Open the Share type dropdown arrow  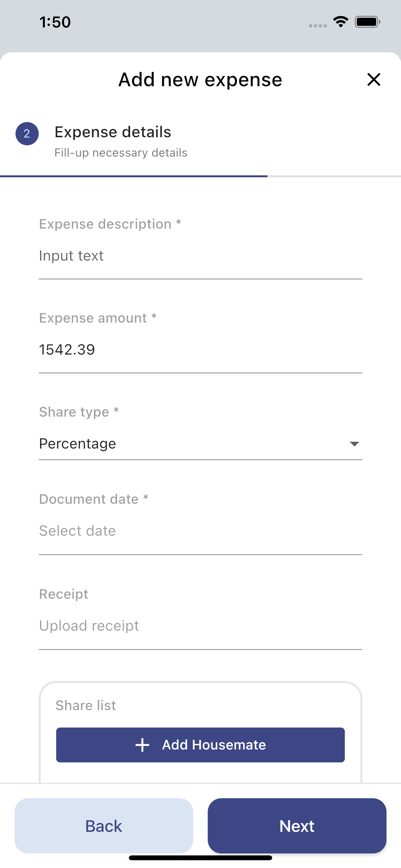point(354,444)
